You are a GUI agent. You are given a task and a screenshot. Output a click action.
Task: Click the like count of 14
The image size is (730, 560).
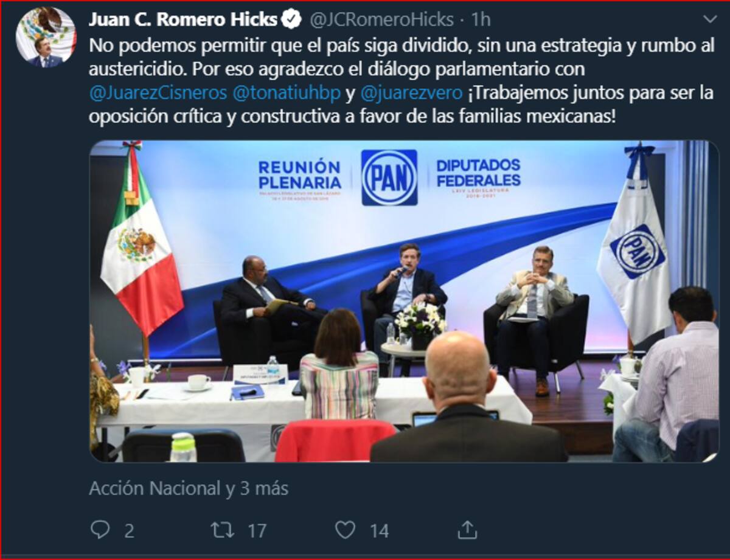(379, 531)
